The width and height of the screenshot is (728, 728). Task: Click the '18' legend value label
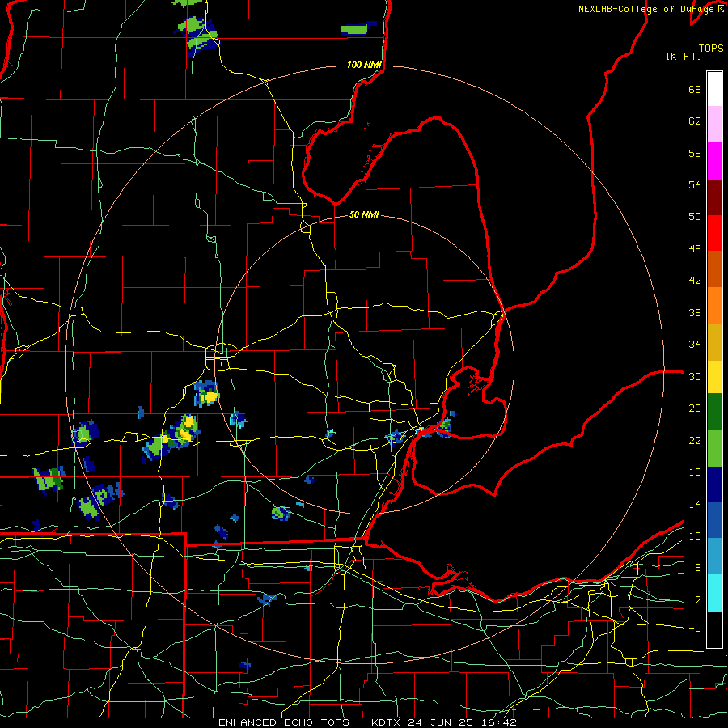coord(695,472)
